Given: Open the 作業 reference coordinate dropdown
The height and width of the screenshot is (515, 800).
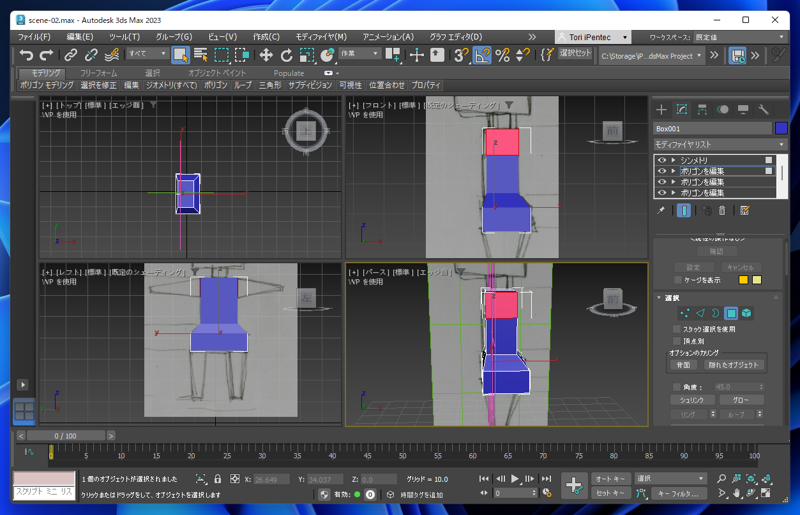Looking at the screenshot, I should click(x=360, y=54).
